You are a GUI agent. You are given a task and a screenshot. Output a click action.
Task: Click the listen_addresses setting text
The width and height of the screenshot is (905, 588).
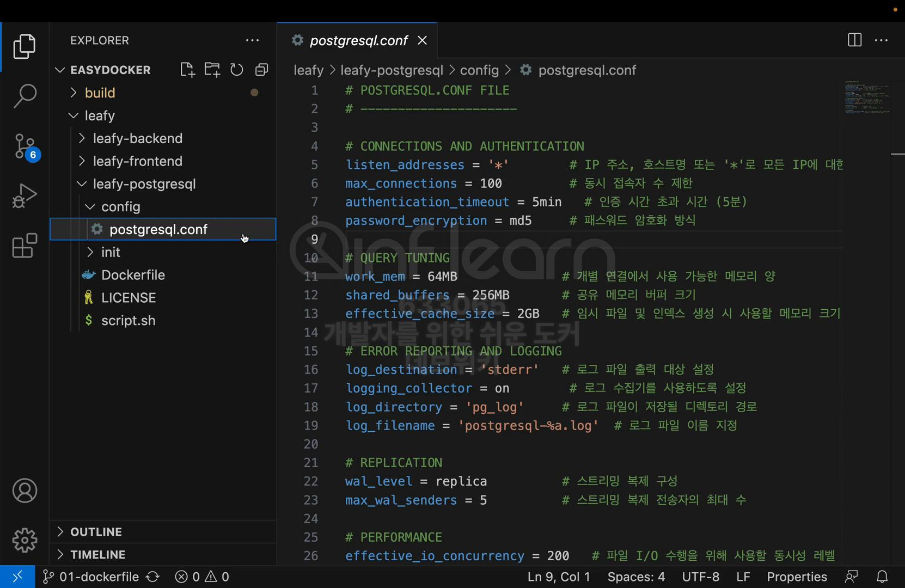pyautogui.click(x=405, y=165)
